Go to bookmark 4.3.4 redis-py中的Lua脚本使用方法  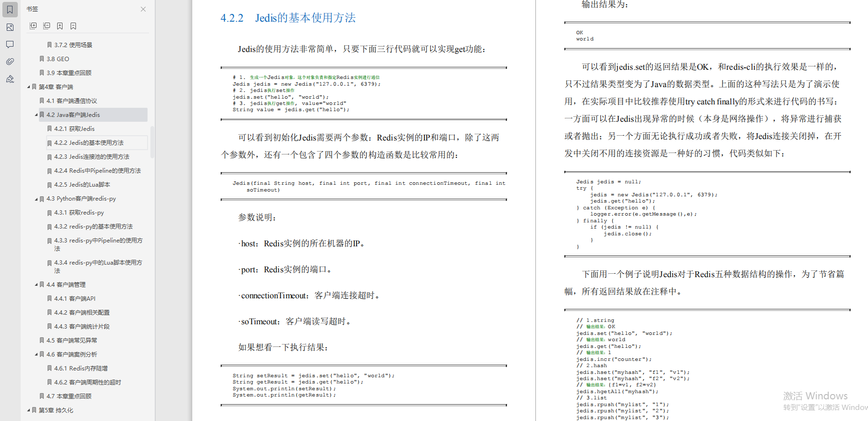(x=98, y=267)
